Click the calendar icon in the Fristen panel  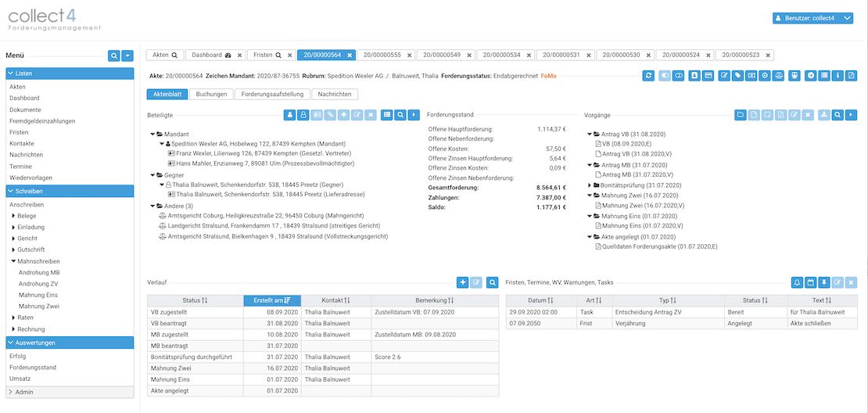tap(810, 282)
